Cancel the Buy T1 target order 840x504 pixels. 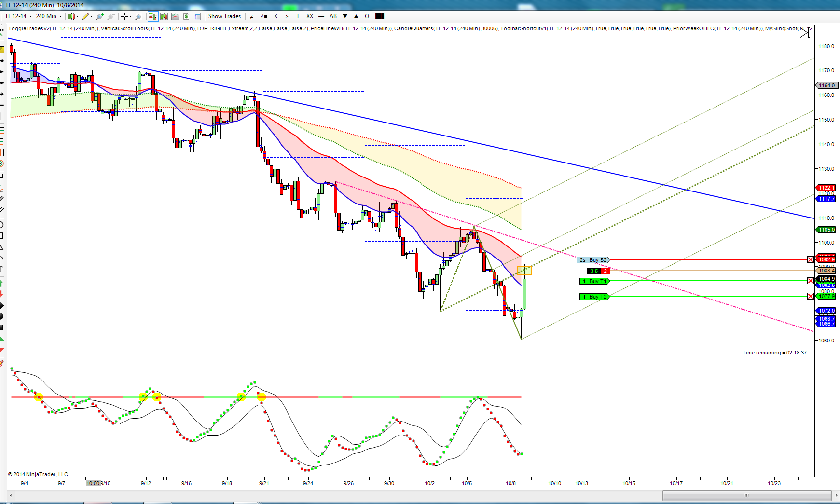pyautogui.click(x=811, y=281)
